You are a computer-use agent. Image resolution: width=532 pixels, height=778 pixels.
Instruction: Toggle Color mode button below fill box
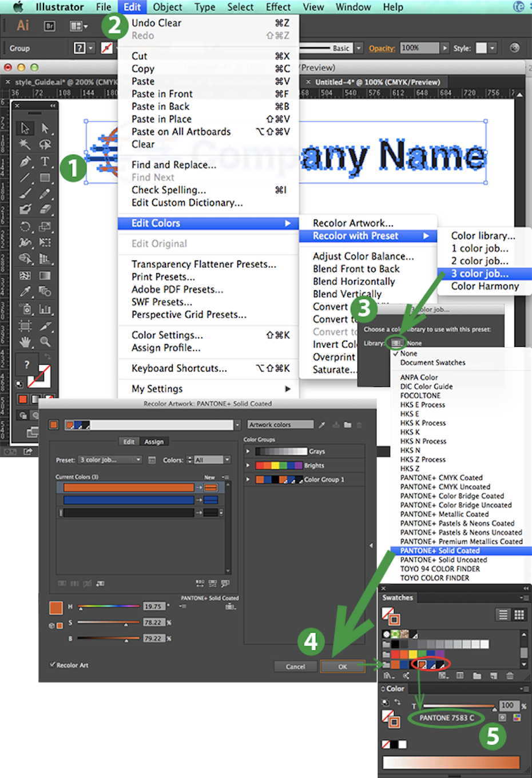pyautogui.click(x=23, y=398)
